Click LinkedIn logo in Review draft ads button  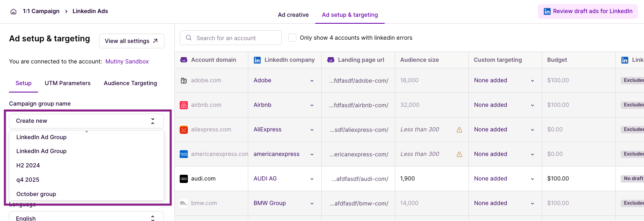[x=547, y=11]
